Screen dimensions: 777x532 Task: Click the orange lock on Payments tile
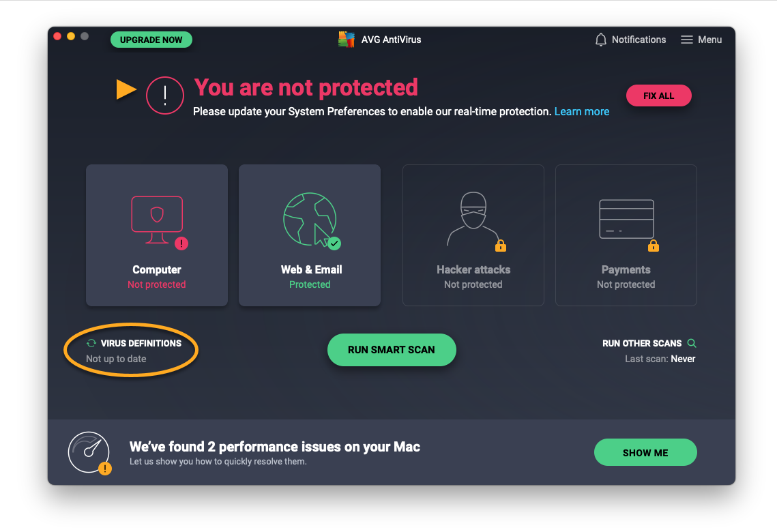click(x=654, y=246)
